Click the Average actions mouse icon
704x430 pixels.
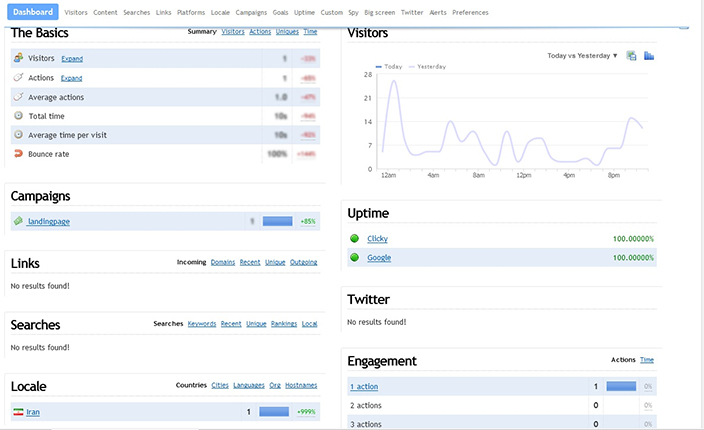click(x=19, y=97)
